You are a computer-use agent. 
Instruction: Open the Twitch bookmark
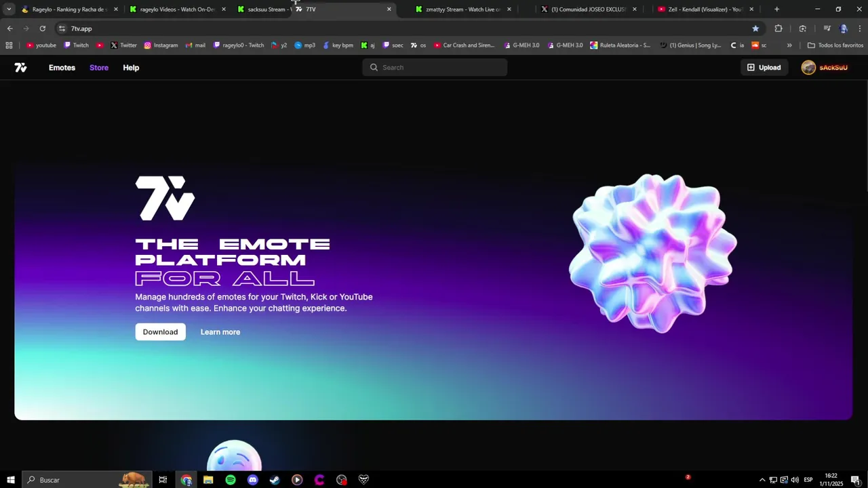tap(77, 45)
